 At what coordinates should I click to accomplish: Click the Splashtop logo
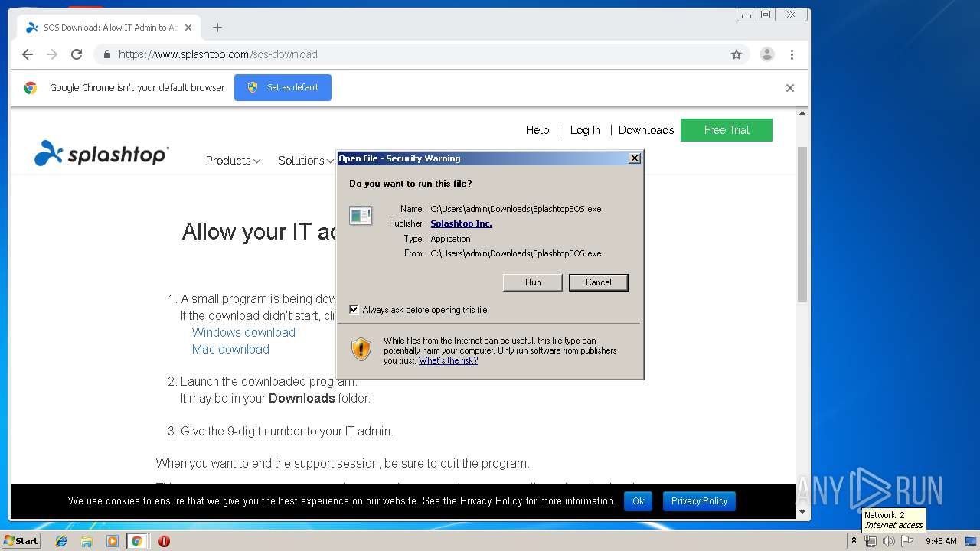[x=102, y=154]
